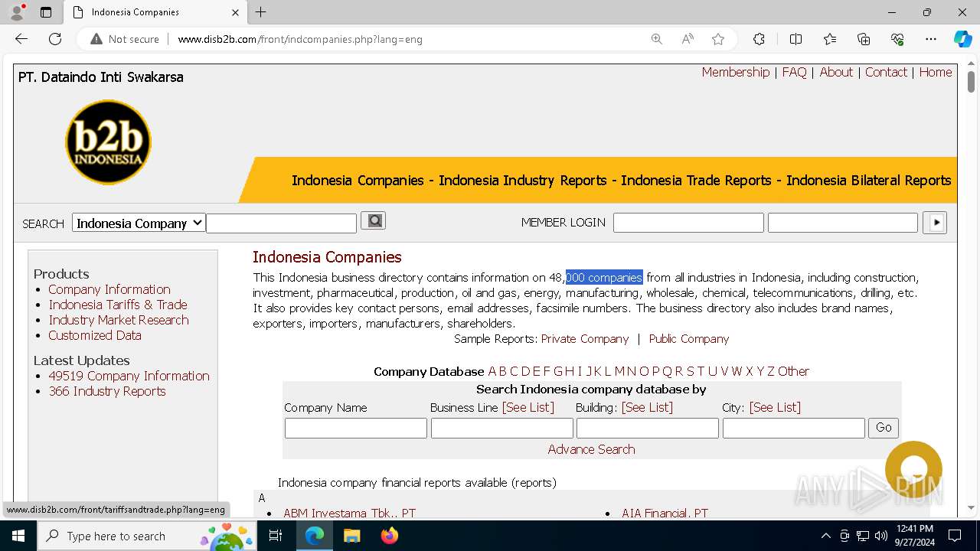Viewport: 980px width, 551px height.
Task: Close the Indonesia Companies tab
Action: (x=235, y=12)
